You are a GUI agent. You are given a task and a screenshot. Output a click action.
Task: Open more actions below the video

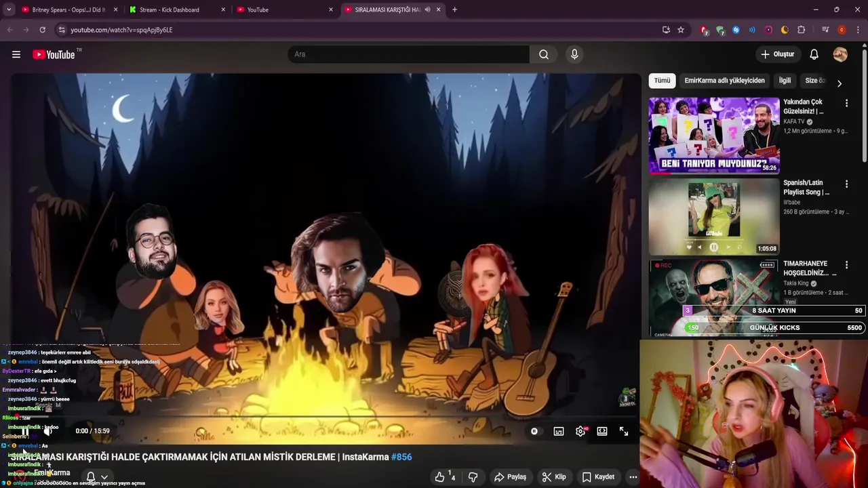[x=633, y=477]
